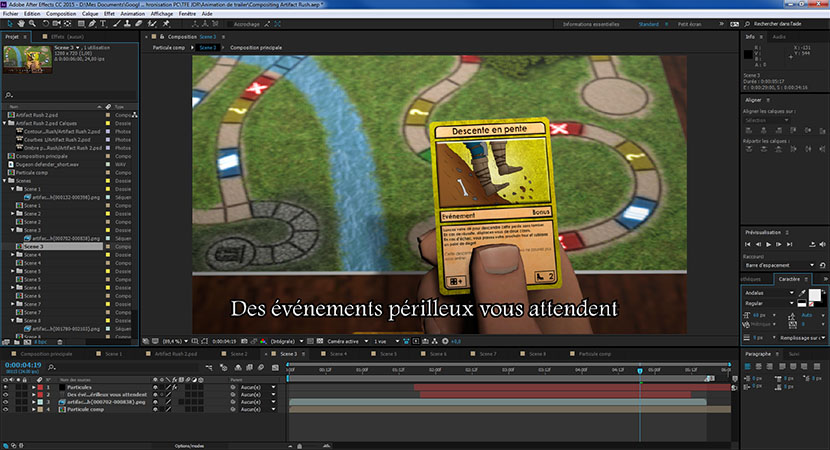Viewport: 830px width, 450px height.
Task: Open the Intégrale resolution dropdown
Action: coord(286,341)
